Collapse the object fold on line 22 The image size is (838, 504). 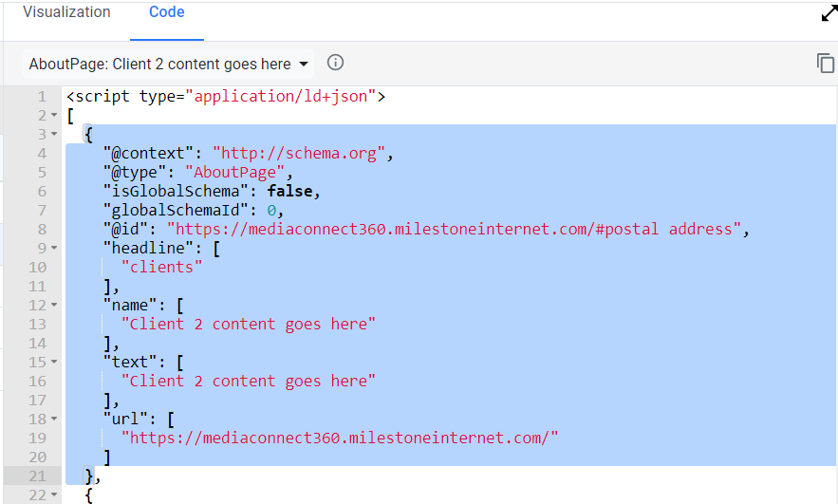pyautogui.click(x=54, y=495)
